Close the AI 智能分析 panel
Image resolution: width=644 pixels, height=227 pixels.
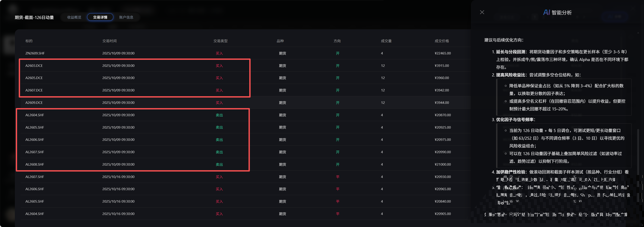(482, 12)
